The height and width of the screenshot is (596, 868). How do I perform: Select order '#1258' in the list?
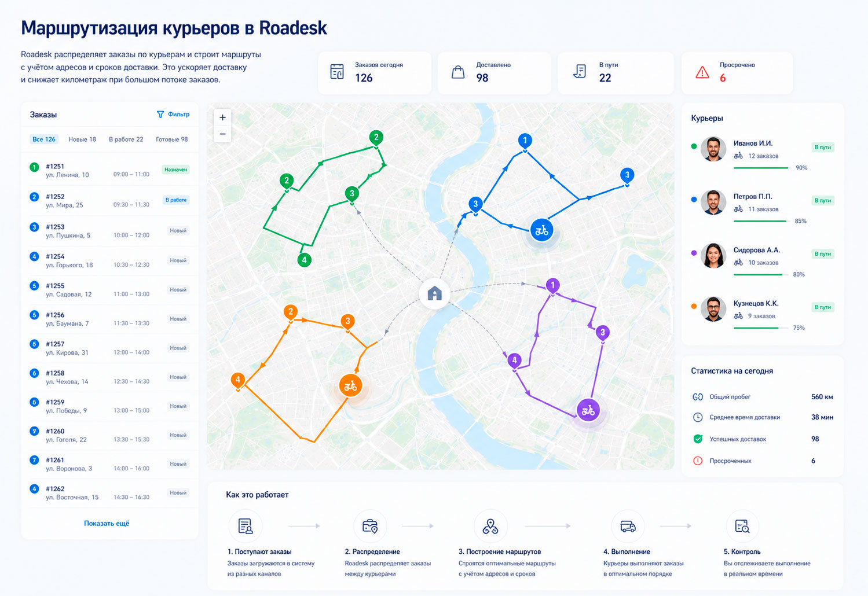coord(109,377)
